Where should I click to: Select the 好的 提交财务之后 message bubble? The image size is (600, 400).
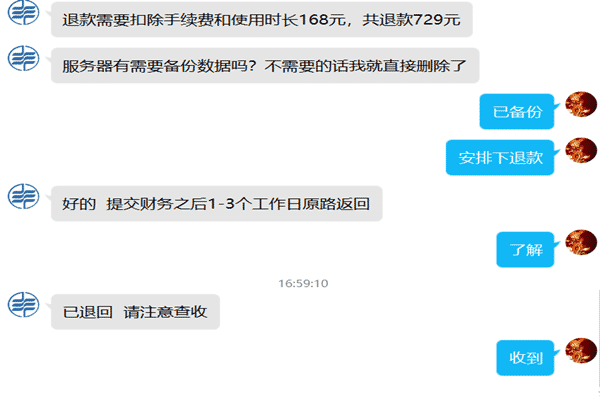coord(217,203)
